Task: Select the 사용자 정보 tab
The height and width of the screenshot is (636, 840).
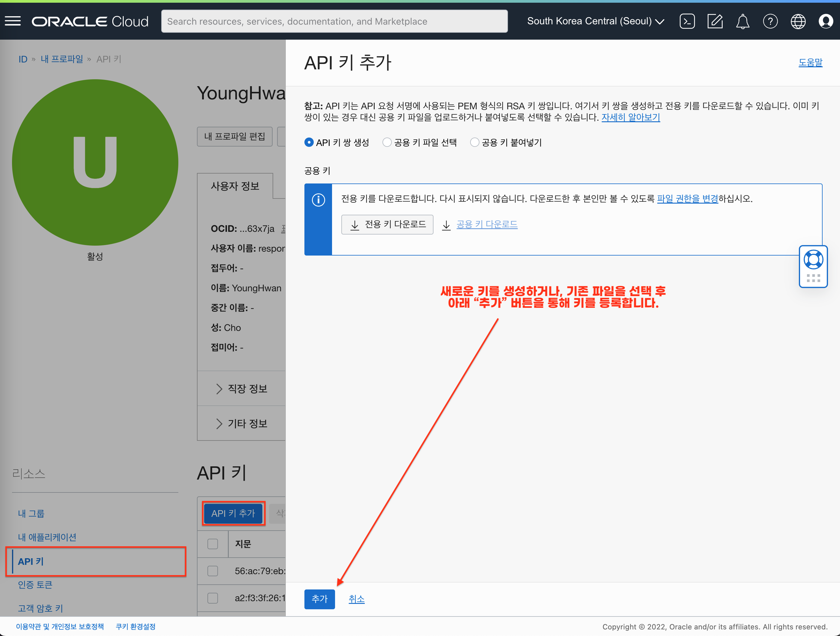Action: (x=235, y=186)
